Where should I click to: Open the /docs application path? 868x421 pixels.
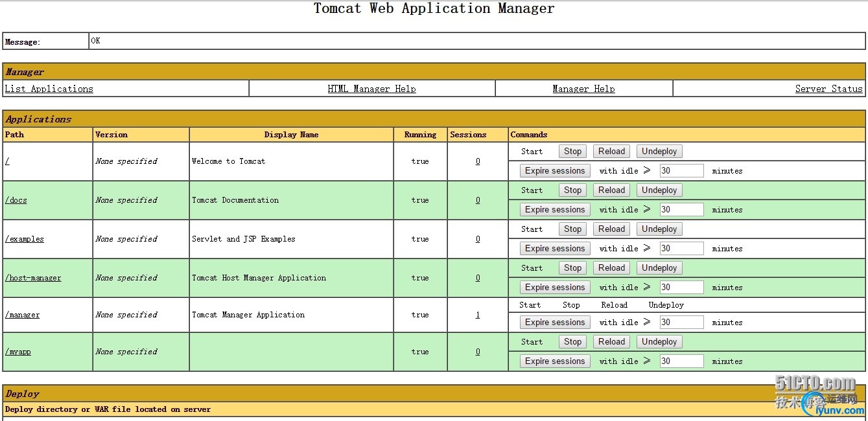(16, 200)
